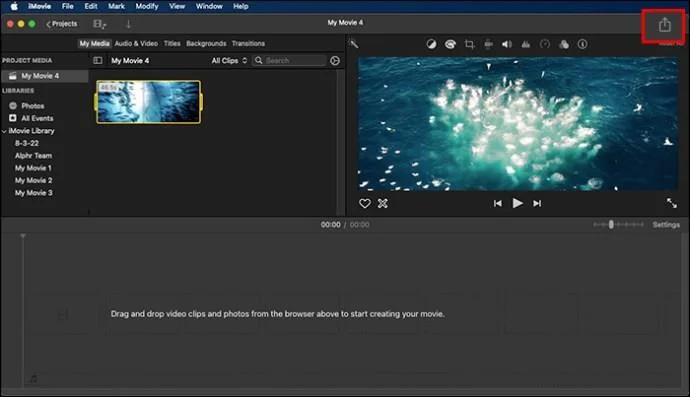690x397 pixels.
Task: Open the speed adjustment tool
Action: click(x=545, y=44)
